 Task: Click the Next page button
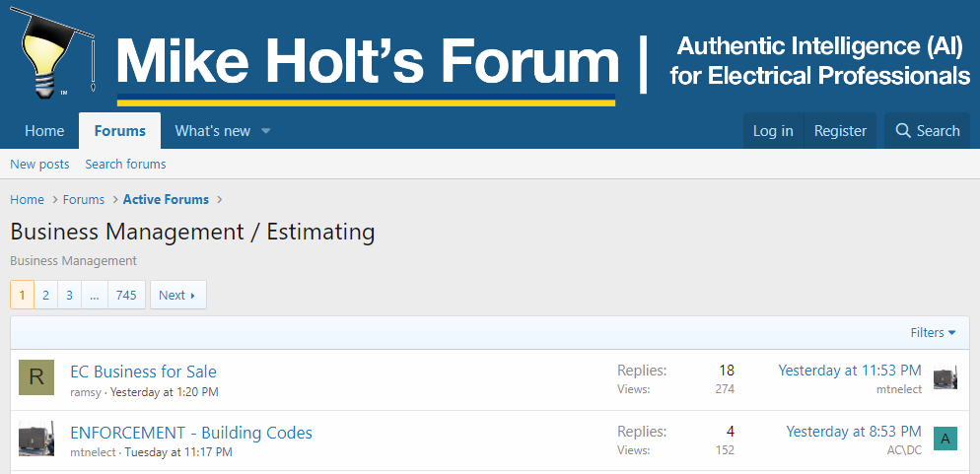[x=178, y=295]
